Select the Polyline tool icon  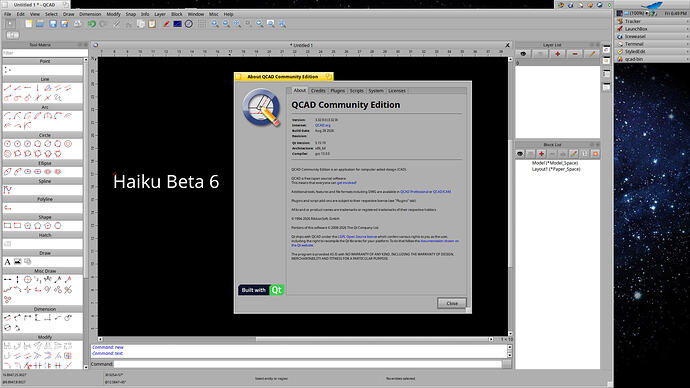[x=7, y=208]
